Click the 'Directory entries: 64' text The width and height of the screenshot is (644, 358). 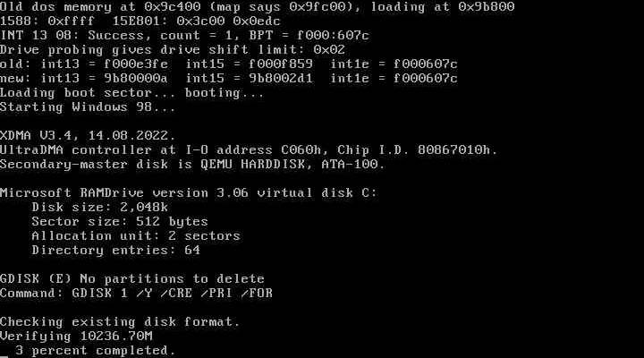coord(115,251)
